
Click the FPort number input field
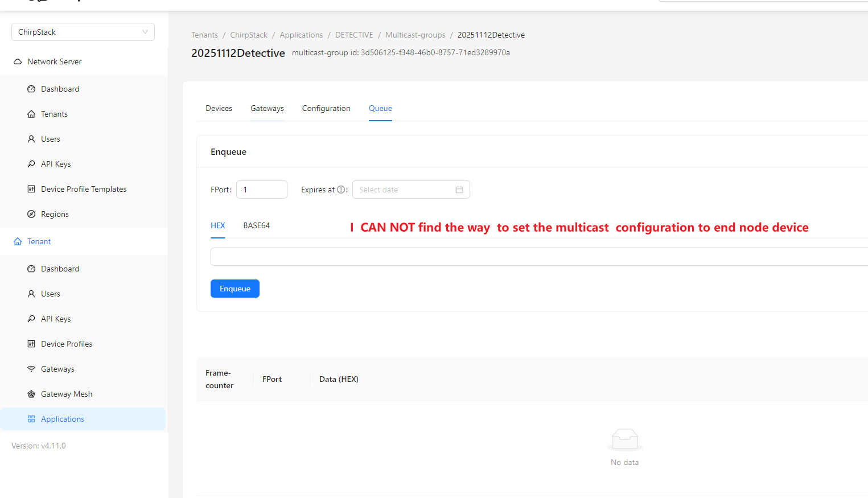(262, 190)
